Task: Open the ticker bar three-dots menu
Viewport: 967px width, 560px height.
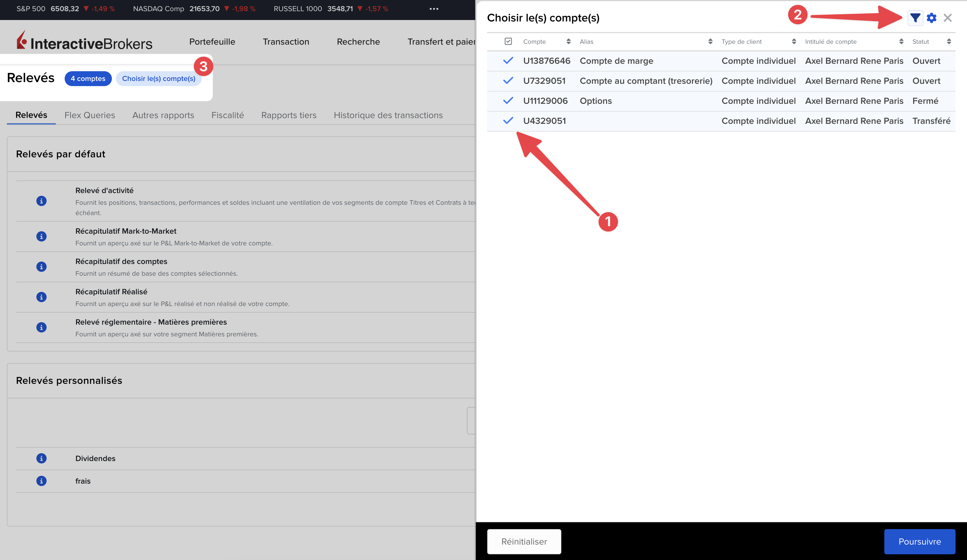Action: pyautogui.click(x=434, y=9)
